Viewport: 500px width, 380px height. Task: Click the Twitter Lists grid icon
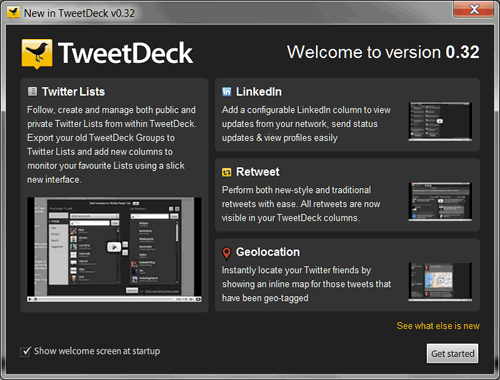32,91
